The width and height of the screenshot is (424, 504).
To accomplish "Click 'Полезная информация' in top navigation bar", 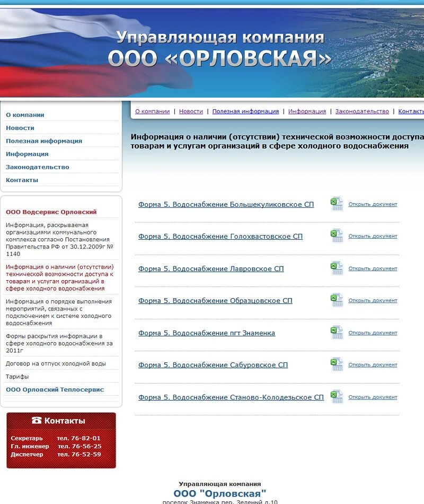I will (246, 111).
